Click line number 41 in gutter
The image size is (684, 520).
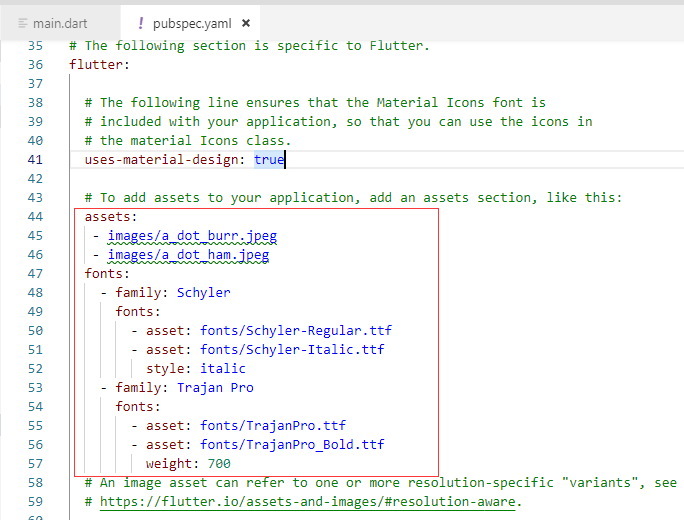35,160
